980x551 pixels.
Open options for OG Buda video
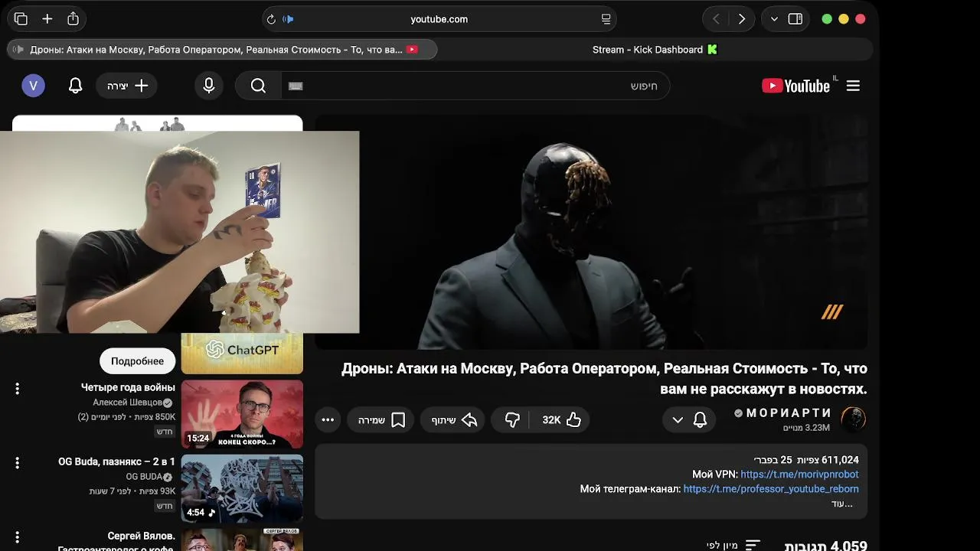17,463
